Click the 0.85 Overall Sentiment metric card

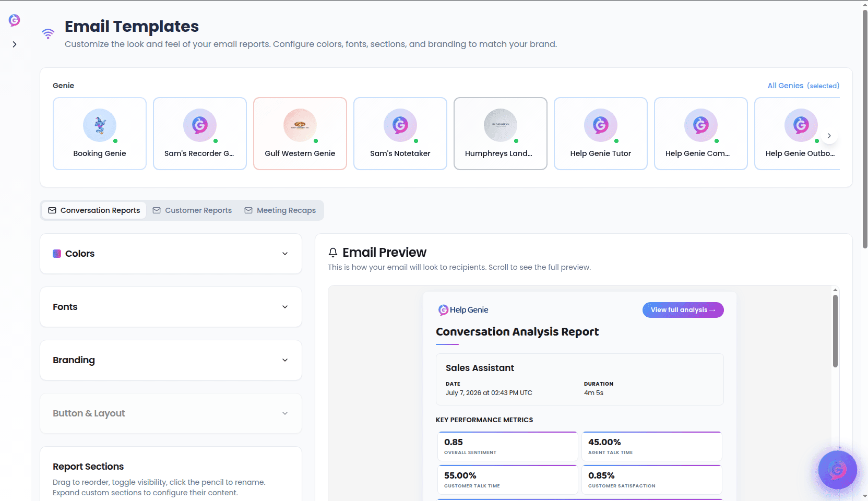click(507, 446)
